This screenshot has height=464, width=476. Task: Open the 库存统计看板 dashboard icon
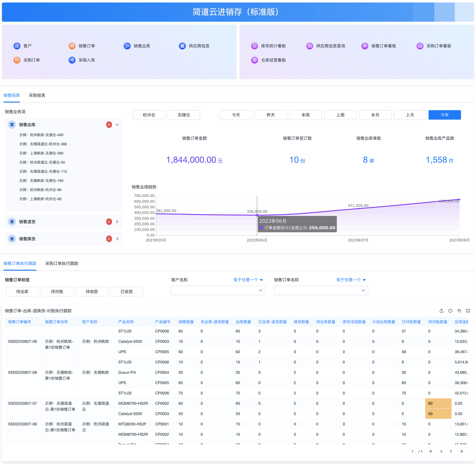coord(255,46)
